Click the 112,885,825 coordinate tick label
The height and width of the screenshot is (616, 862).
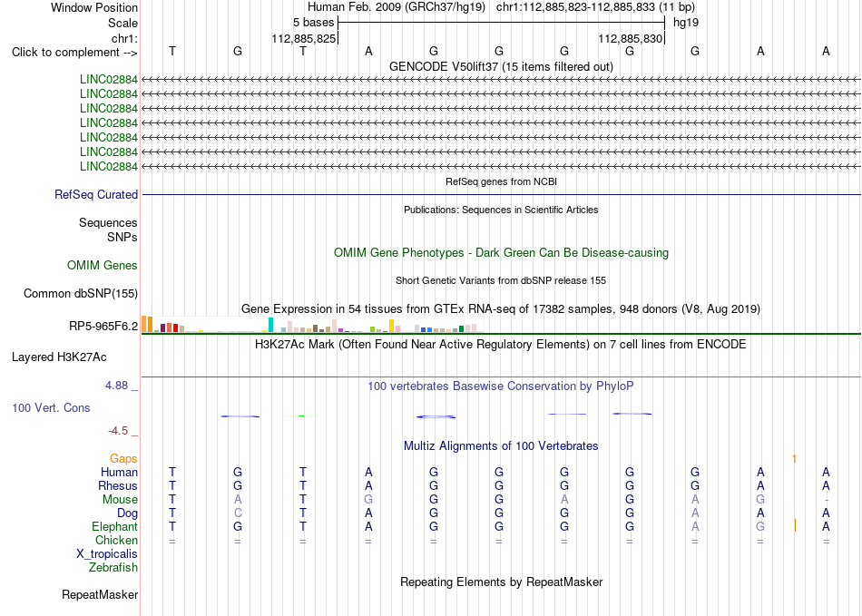point(303,38)
